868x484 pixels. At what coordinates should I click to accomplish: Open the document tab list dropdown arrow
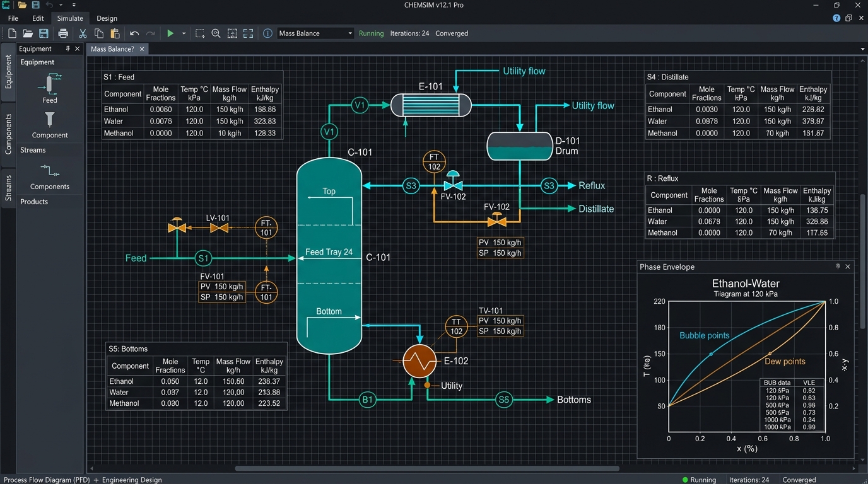click(862, 49)
